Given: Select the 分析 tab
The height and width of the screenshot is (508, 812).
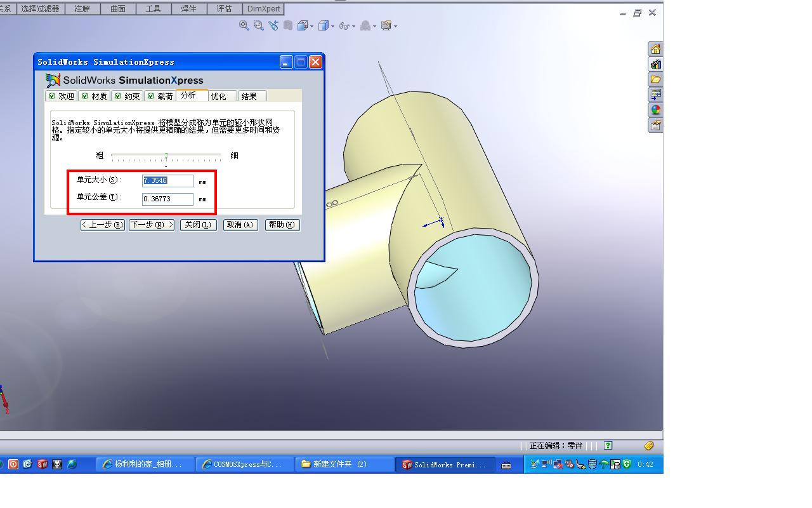Looking at the screenshot, I should pos(192,95).
